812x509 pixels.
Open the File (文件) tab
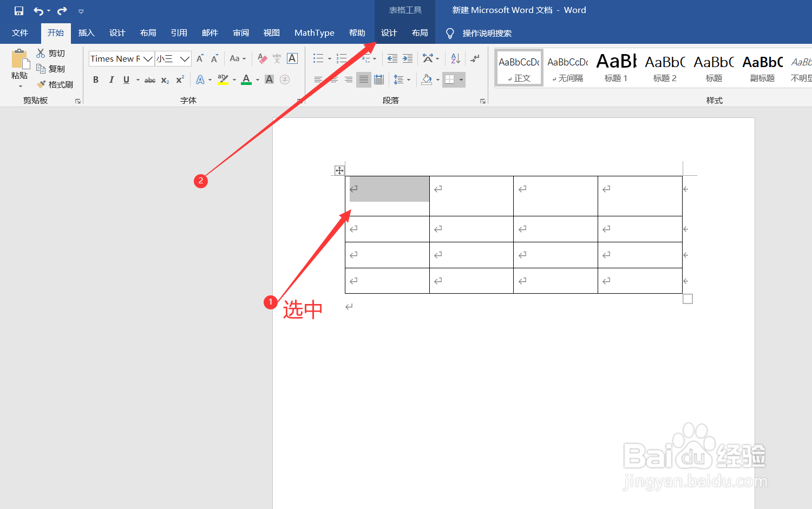[x=20, y=33]
